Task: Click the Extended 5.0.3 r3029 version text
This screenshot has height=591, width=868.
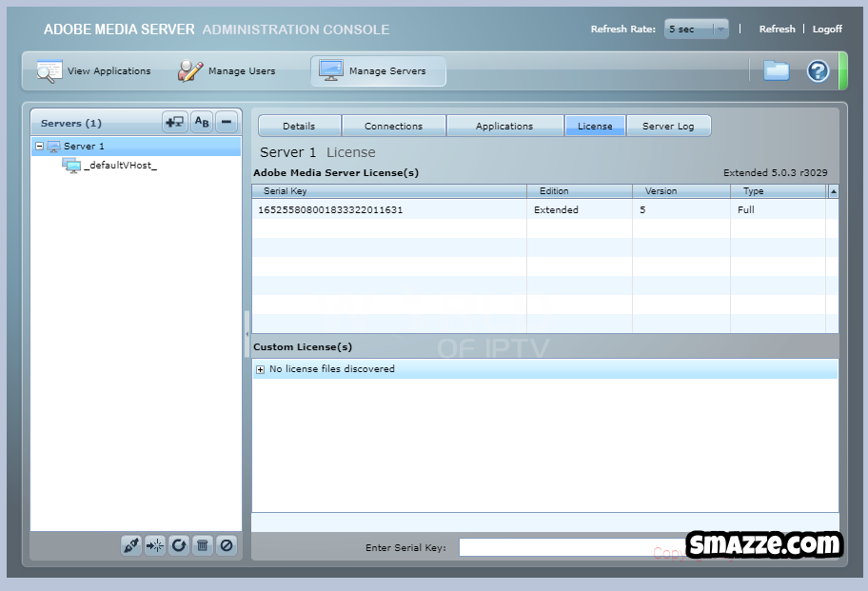Action: click(775, 172)
